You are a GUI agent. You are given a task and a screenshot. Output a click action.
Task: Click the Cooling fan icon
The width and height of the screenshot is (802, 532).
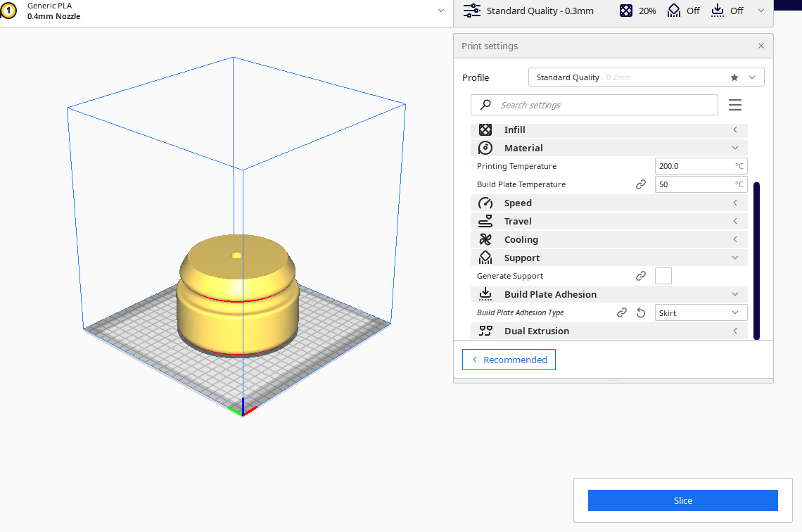tap(485, 239)
